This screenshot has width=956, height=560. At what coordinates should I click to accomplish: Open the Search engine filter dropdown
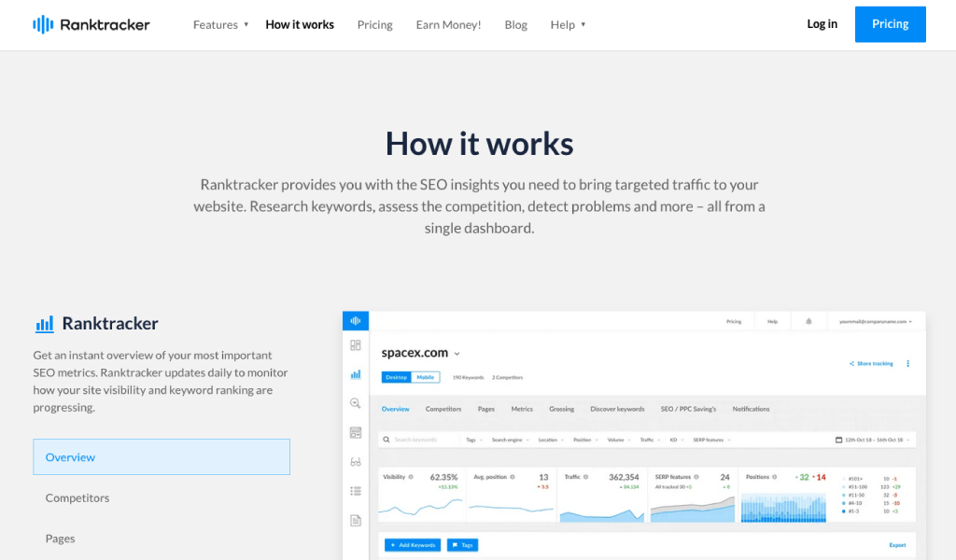point(511,440)
